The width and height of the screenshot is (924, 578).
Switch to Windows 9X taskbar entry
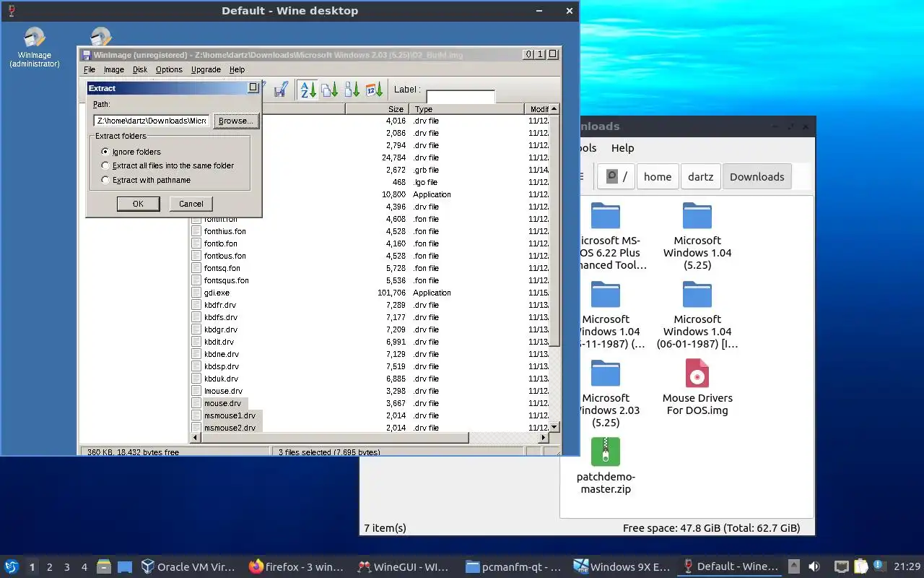[x=621, y=566]
